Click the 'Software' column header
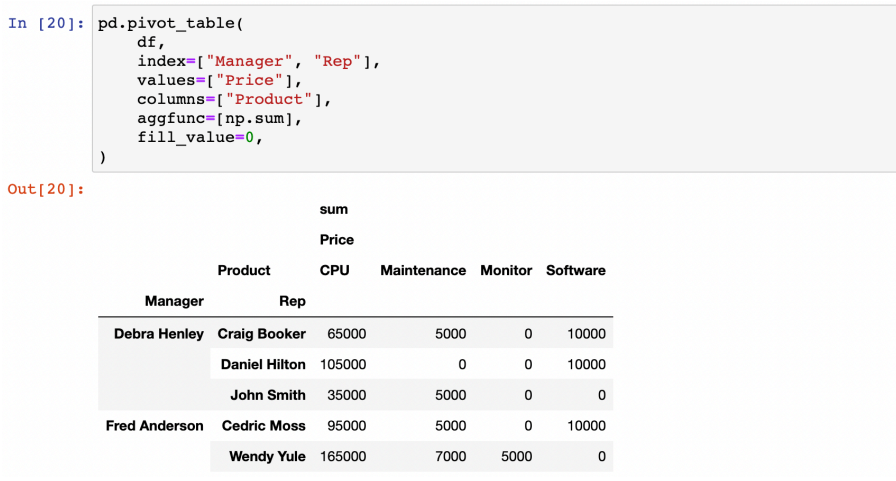This screenshot has width=896, height=481. click(x=576, y=271)
